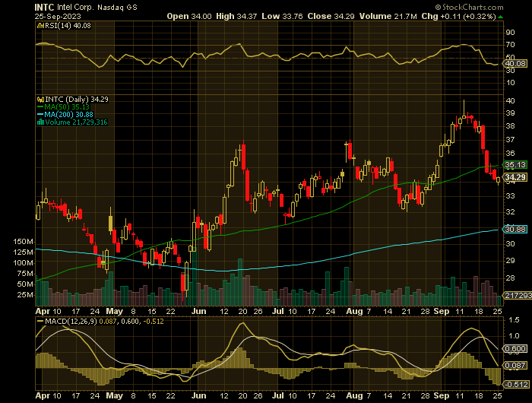
Task: Click Aug on the price panel date axis
Action: [354, 311]
